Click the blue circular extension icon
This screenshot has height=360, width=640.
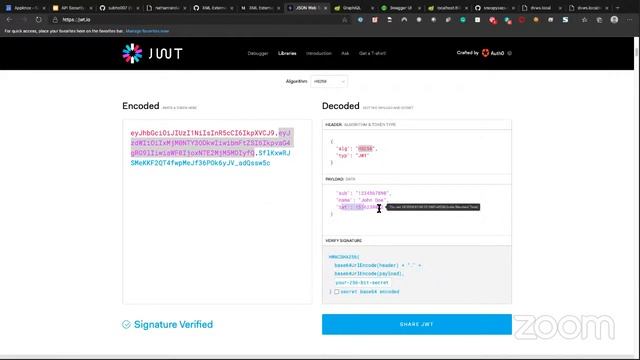point(360,20)
